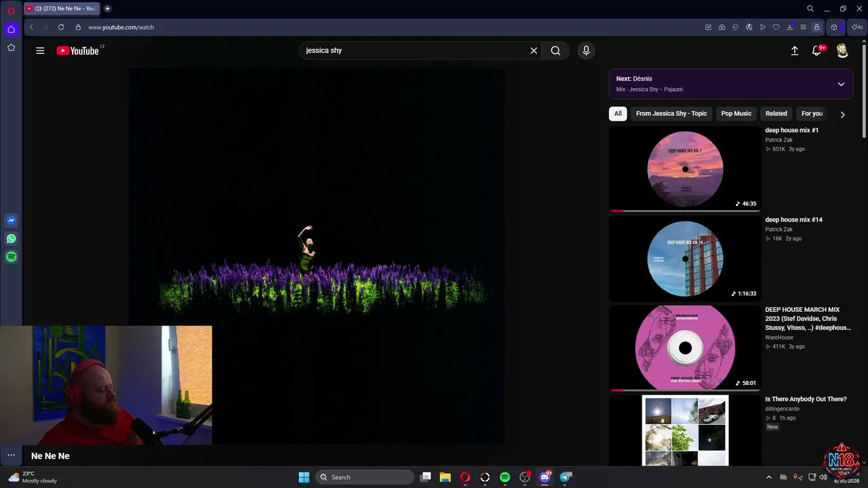The width and height of the screenshot is (868, 488).
Task: Switch to the 'Ne Ne Ne' YouTube tab
Action: pos(62,9)
